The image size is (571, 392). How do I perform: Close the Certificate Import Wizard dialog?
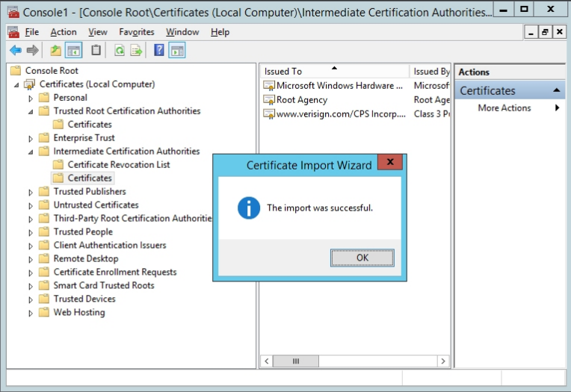(x=390, y=163)
